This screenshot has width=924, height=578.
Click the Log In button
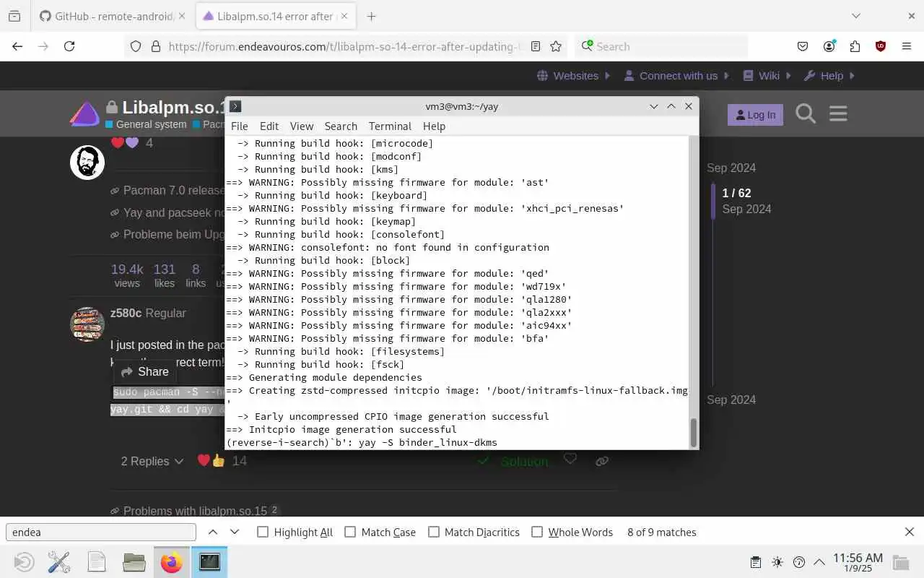(x=755, y=114)
